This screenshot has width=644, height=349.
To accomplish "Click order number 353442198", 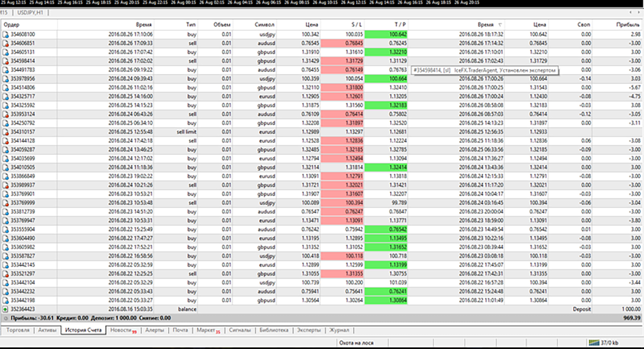I will (x=23, y=301).
